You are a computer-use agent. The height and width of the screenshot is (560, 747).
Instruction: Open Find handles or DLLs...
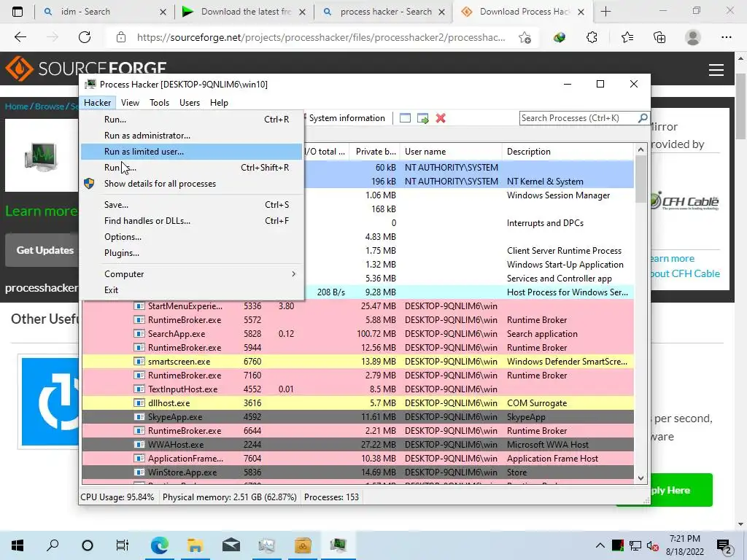click(192, 221)
